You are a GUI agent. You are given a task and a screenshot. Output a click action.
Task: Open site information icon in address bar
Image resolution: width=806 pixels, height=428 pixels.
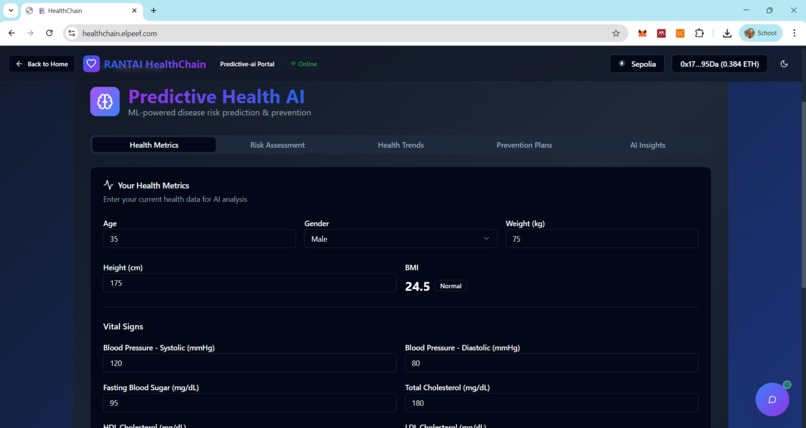click(x=72, y=33)
